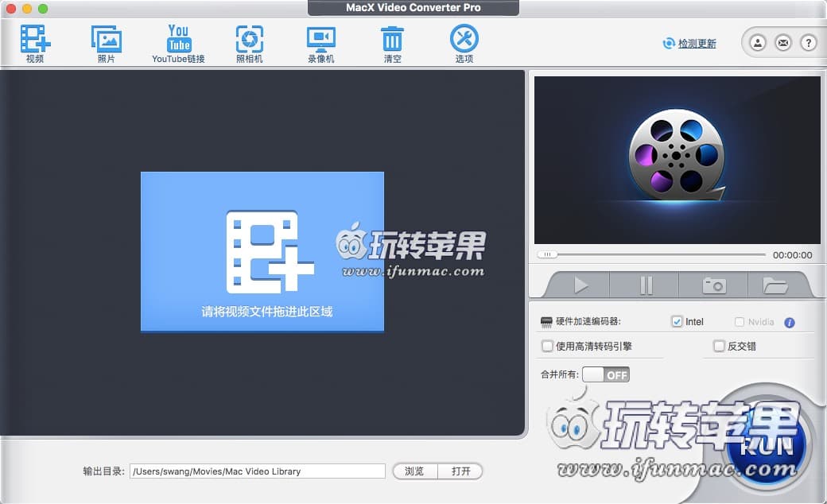The height and width of the screenshot is (504, 827).
Task: Click the Browse (浏览) button
Action: 414,471
